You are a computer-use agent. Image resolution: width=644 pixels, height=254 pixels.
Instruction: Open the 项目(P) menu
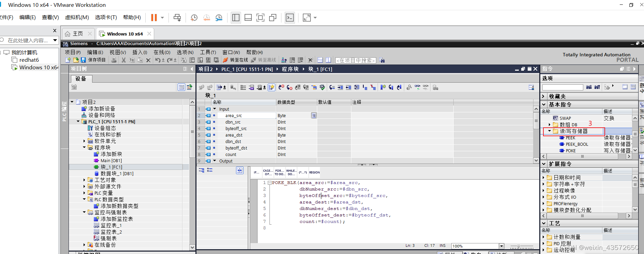(73, 52)
